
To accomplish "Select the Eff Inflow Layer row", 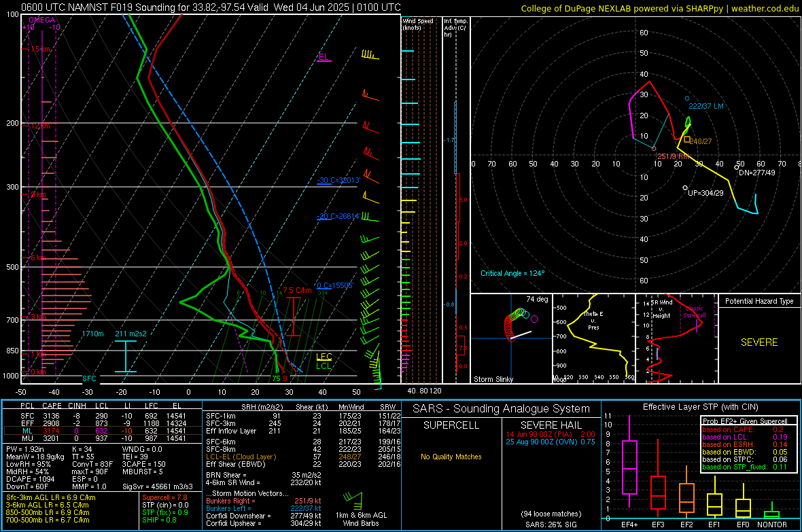I will (303, 431).
